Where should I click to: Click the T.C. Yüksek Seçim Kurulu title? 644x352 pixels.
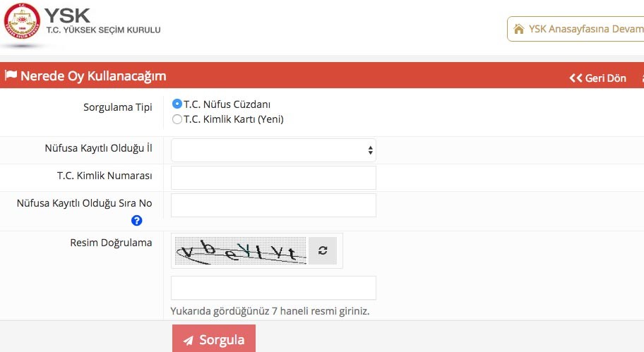point(102,30)
